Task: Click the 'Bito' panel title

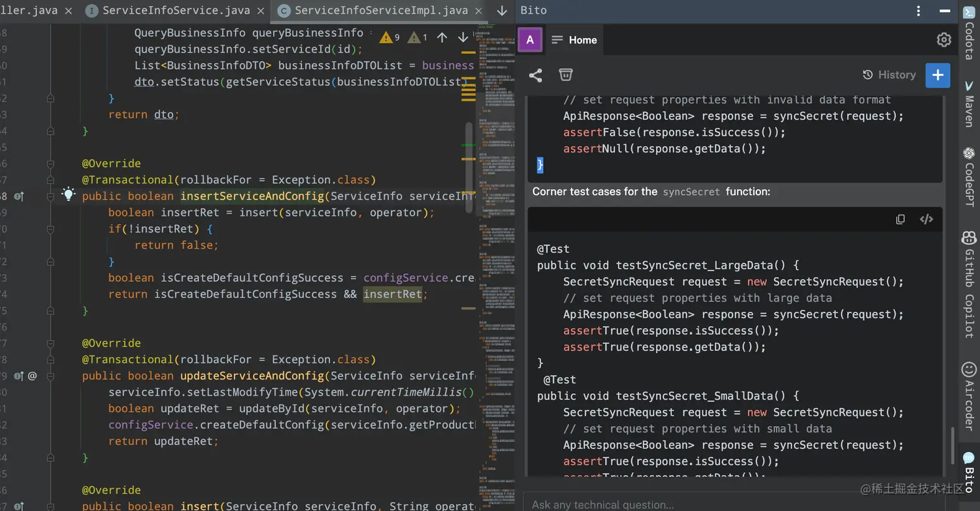Action: tap(533, 11)
